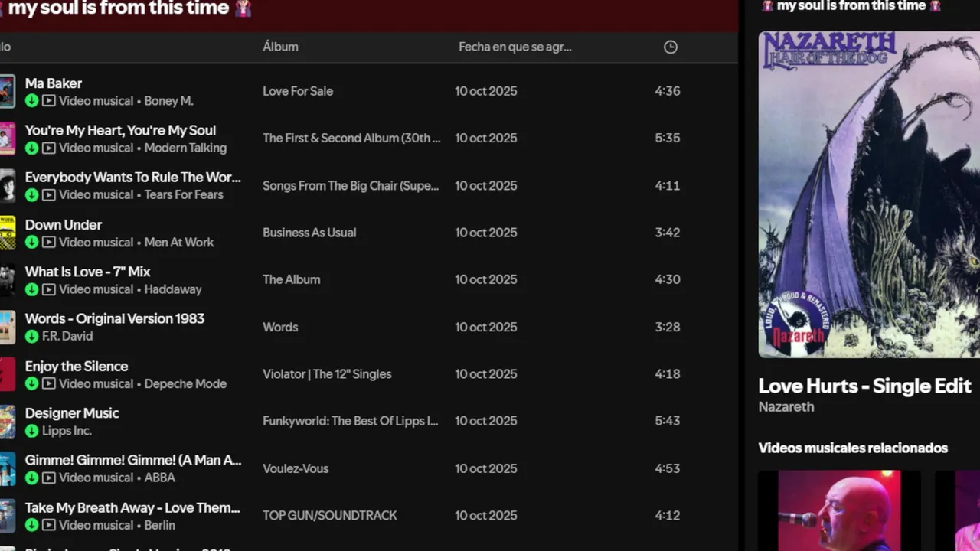Click downloaded icon on You're My Heart row
Image resolution: width=980 pixels, height=551 pixels.
click(31, 148)
